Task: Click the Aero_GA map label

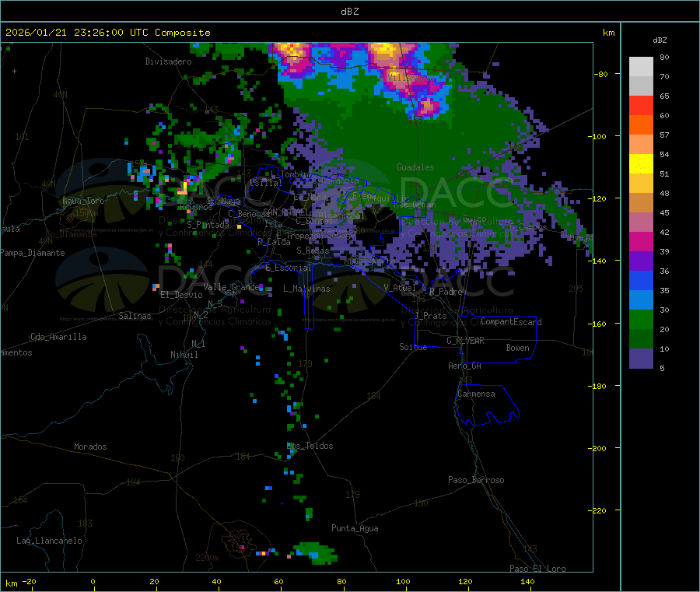Action: 464,366
